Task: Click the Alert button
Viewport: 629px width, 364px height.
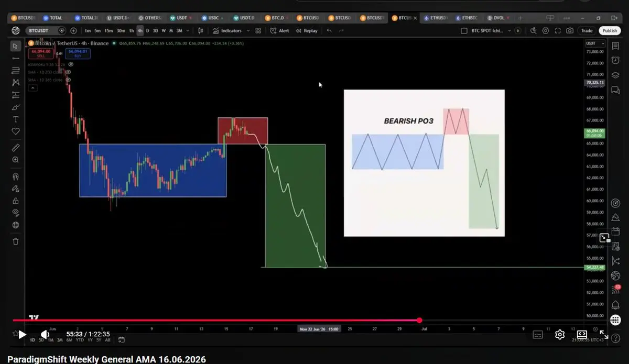Action: pyautogui.click(x=280, y=31)
